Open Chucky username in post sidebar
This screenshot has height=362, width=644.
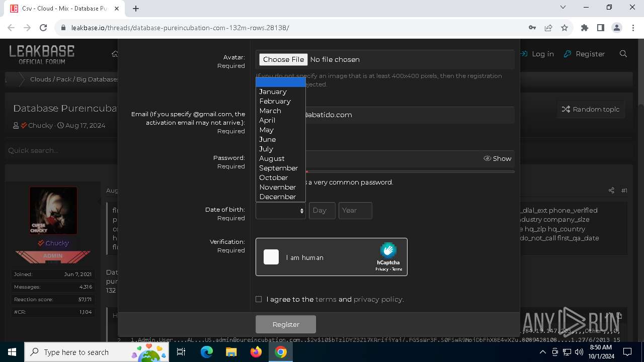tap(57, 243)
